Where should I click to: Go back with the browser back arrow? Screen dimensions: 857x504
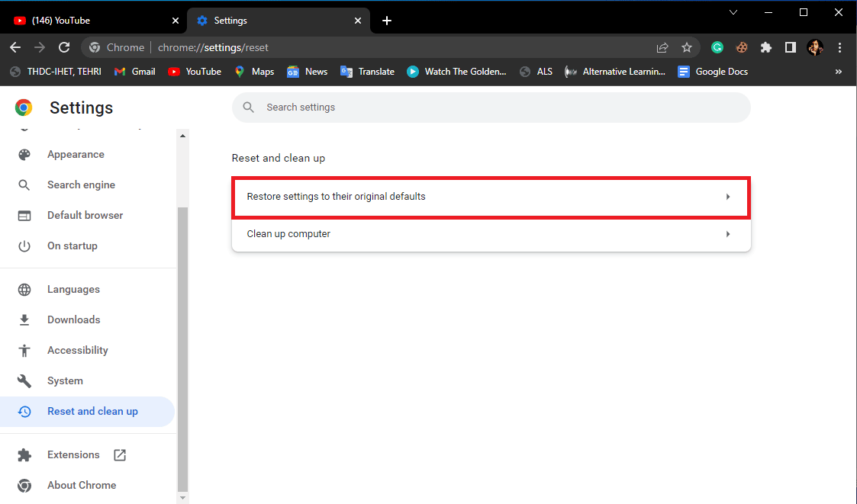[15, 47]
